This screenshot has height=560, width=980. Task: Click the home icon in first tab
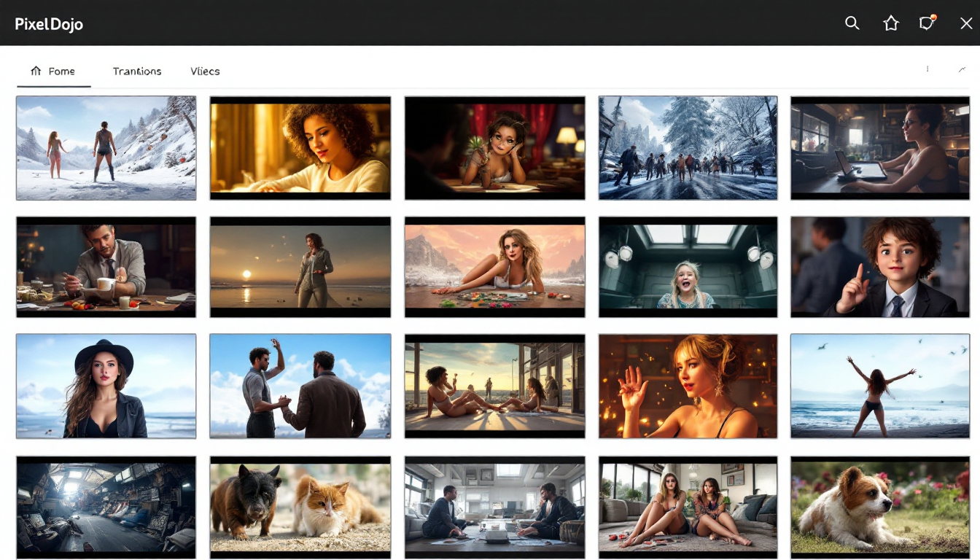[36, 71]
